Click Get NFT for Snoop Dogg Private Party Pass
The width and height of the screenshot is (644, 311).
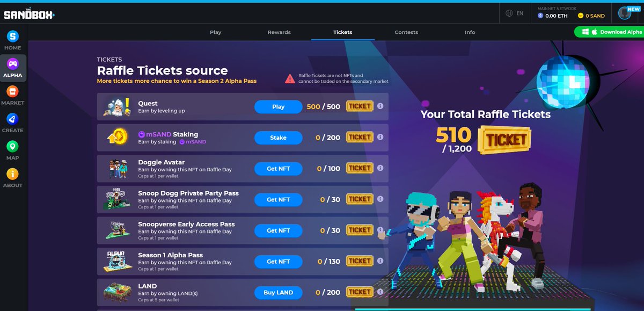(279, 199)
